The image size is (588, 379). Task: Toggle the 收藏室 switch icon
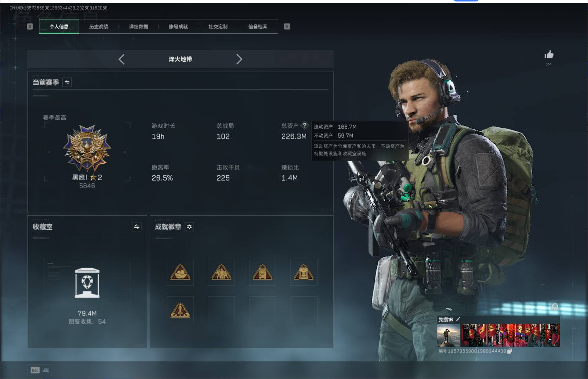[137, 227]
